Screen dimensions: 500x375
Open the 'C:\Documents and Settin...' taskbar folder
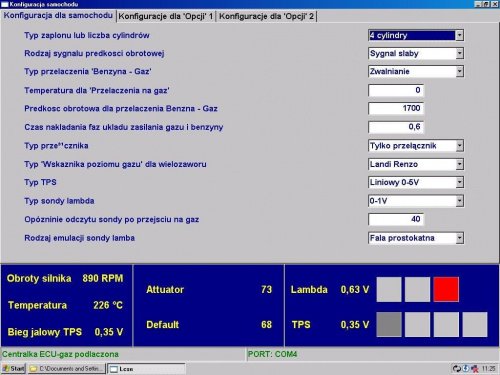(67, 368)
